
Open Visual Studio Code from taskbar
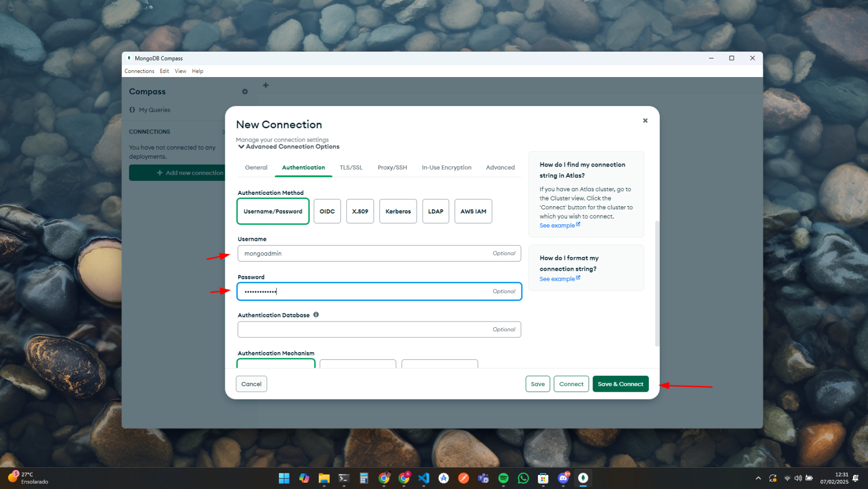pos(424,478)
